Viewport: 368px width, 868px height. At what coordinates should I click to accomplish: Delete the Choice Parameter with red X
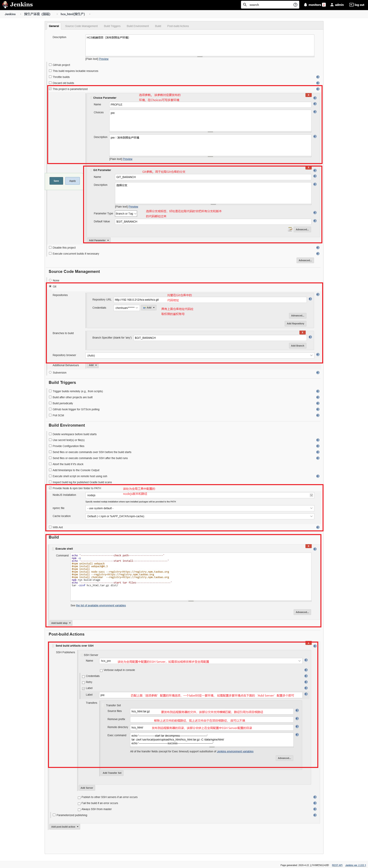308,95
